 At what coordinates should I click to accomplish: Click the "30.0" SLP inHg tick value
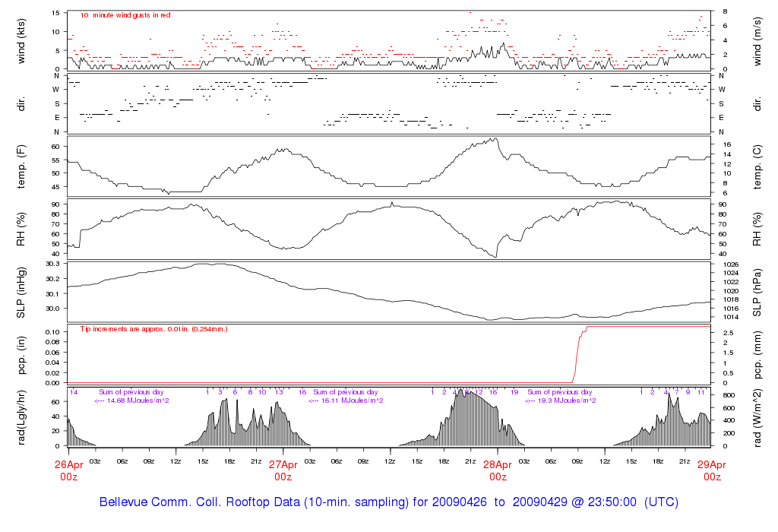(52, 309)
